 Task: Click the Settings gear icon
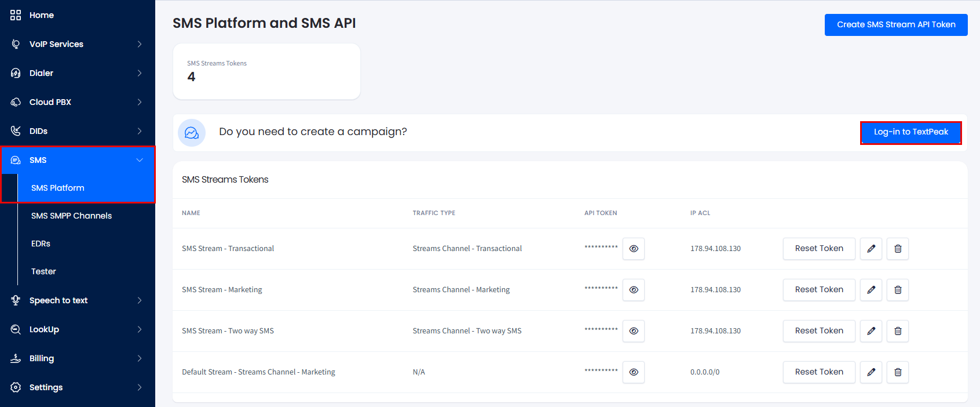click(16, 387)
